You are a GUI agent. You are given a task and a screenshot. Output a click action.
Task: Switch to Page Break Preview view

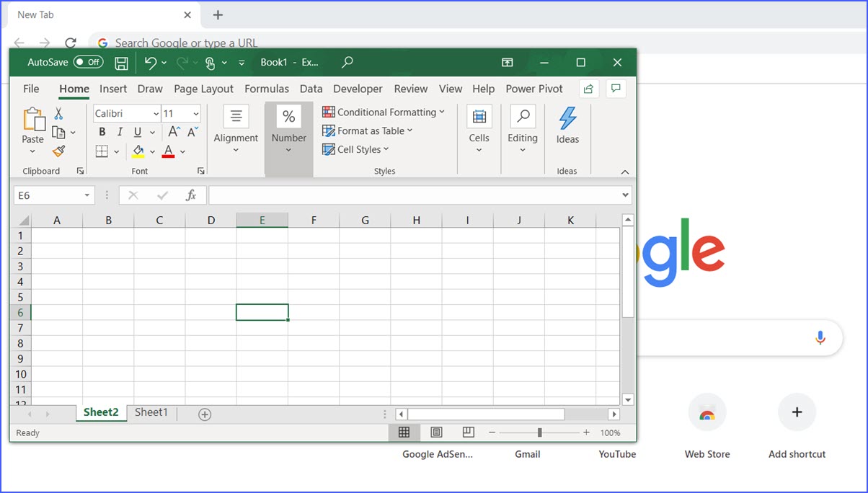(x=468, y=432)
